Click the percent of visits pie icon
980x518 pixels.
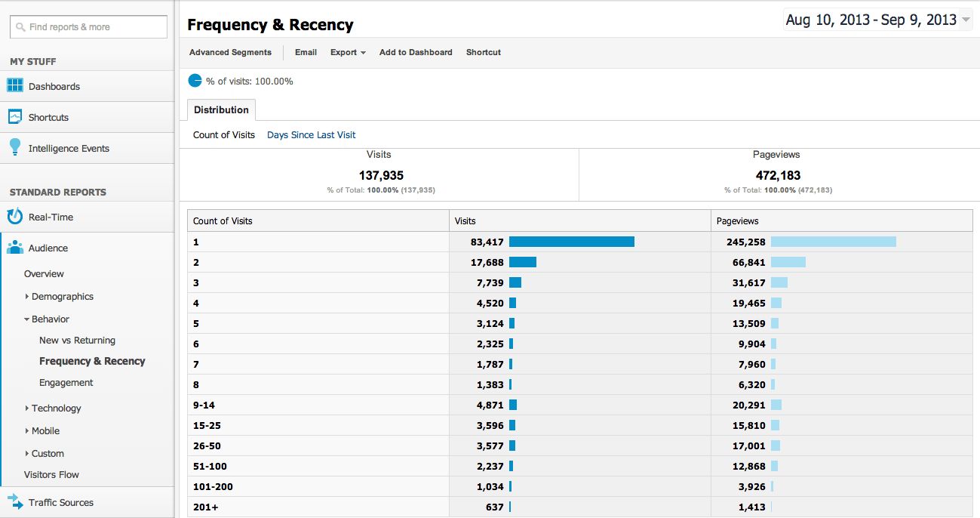[x=195, y=81]
